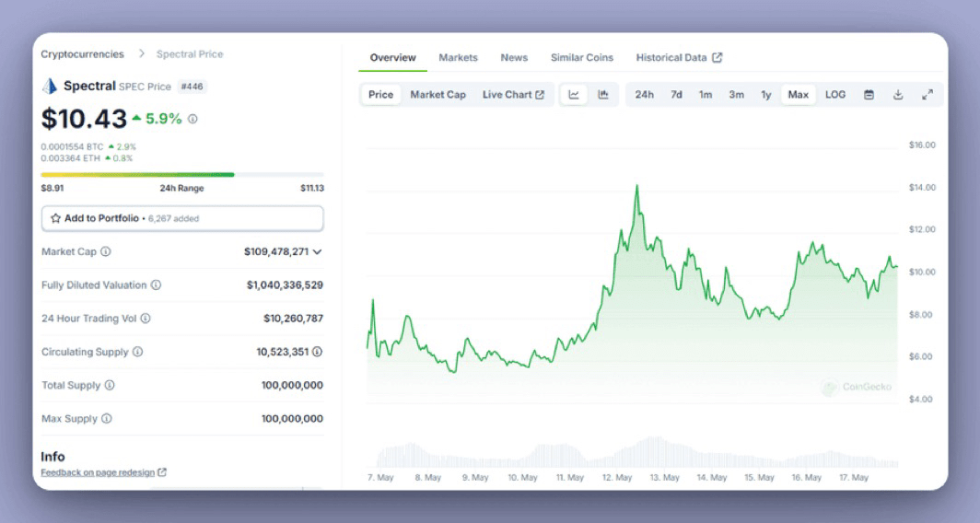980x523 pixels.
Task: Click the $1,040,336,529 valuation value
Action: [285, 285]
